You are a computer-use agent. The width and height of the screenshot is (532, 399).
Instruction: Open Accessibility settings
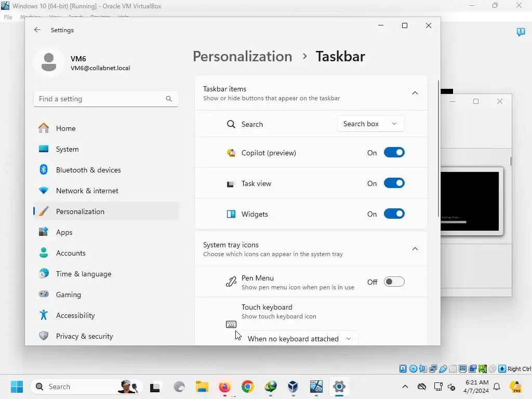point(106,315)
